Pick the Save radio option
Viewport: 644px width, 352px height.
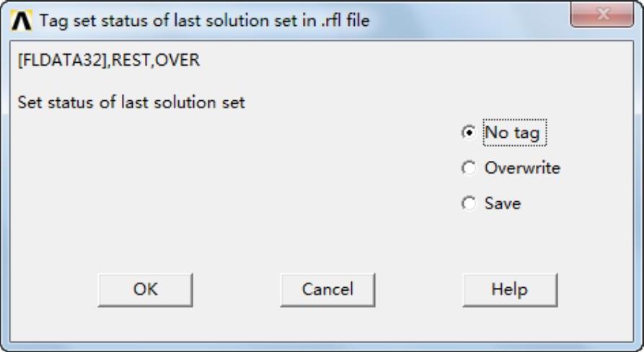469,204
